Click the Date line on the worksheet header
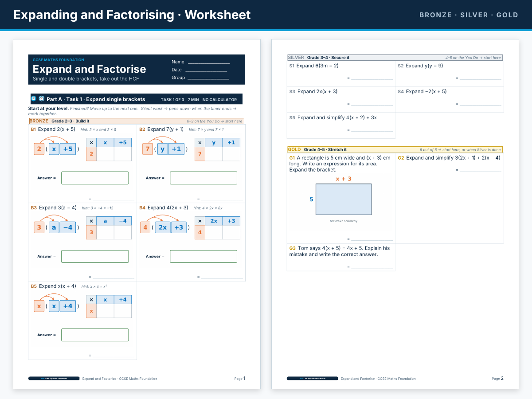This screenshot has height=399, width=532. coord(206,70)
